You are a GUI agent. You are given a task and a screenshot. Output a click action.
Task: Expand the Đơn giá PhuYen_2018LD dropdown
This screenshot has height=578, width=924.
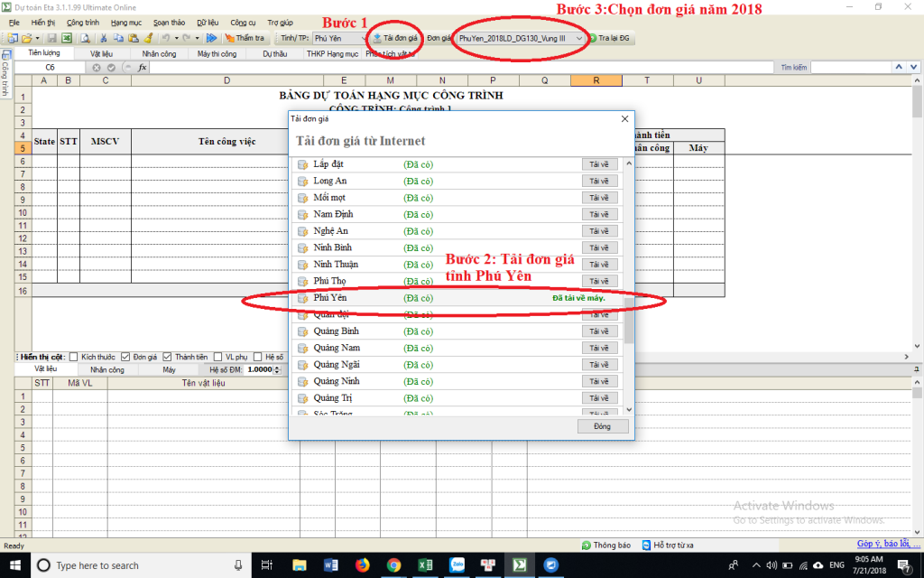click(578, 38)
